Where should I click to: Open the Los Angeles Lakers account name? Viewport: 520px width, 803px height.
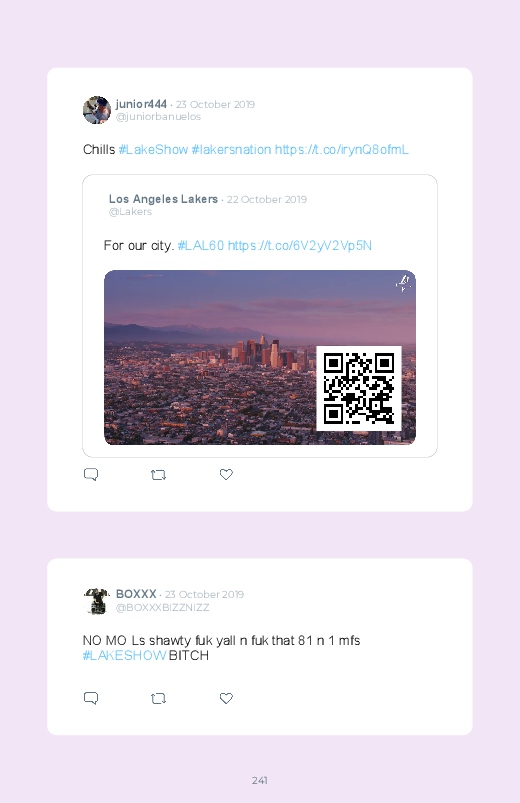[163, 199]
